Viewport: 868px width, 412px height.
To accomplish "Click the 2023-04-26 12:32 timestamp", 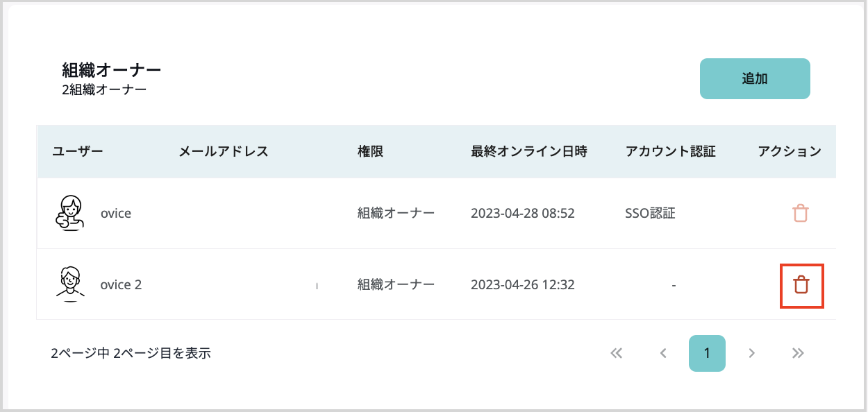I will click(522, 284).
